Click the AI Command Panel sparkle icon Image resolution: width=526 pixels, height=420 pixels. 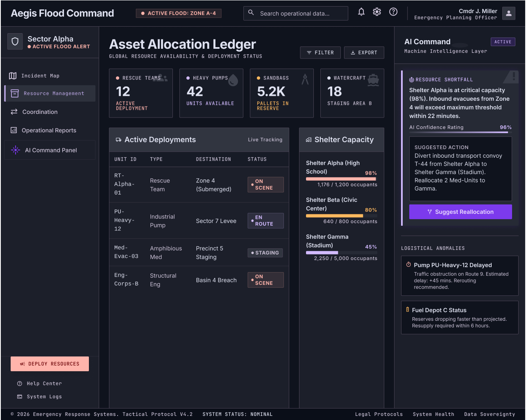click(x=16, y=150)
